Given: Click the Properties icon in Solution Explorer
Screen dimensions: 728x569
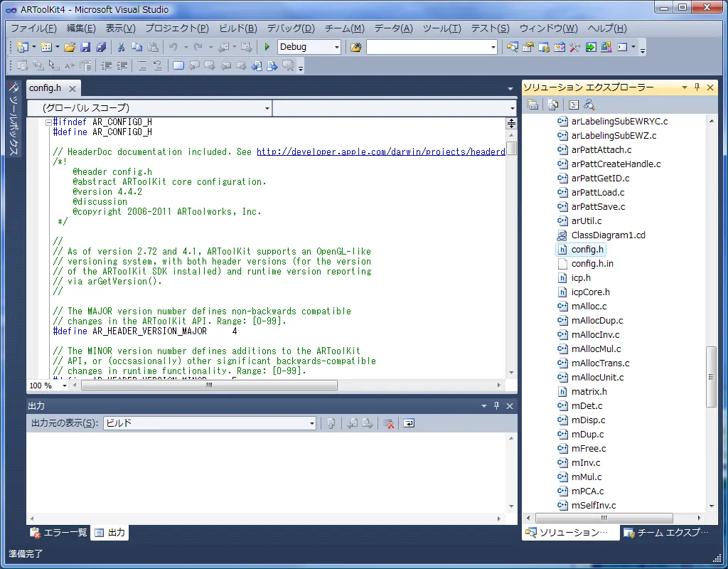Looking at the screenshot, I should point(532,105).
